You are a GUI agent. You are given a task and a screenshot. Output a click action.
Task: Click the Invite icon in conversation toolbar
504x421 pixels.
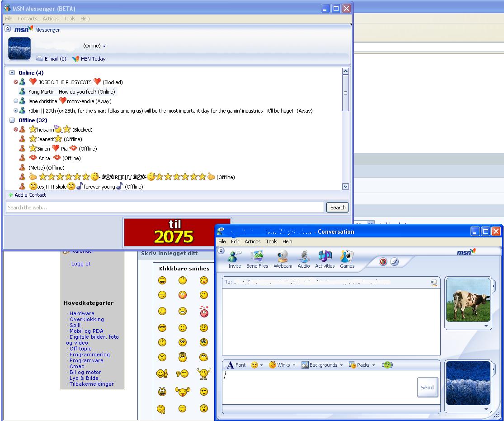coord(234,259)
